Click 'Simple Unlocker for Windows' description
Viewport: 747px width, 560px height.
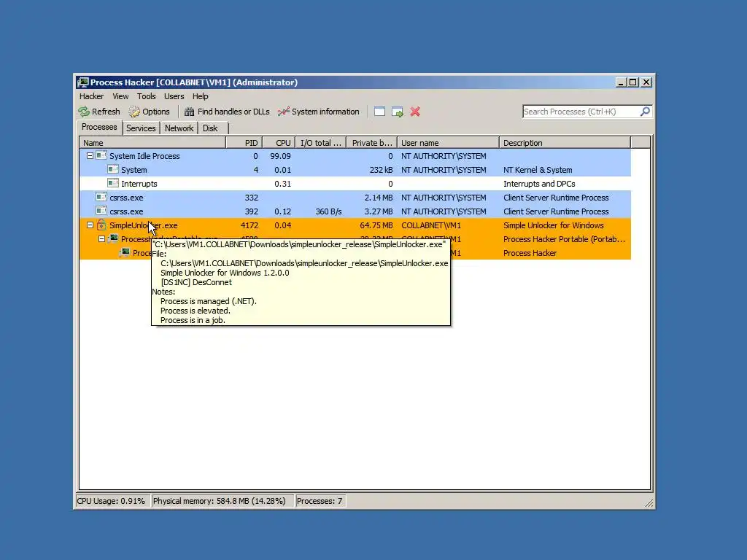(x=553, y=225)
